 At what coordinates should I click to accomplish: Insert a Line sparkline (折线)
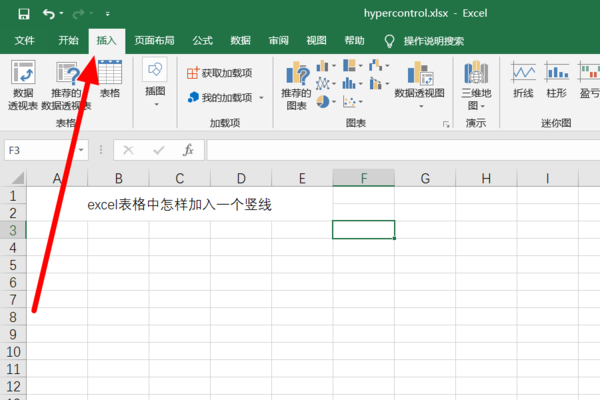[523, 80]
